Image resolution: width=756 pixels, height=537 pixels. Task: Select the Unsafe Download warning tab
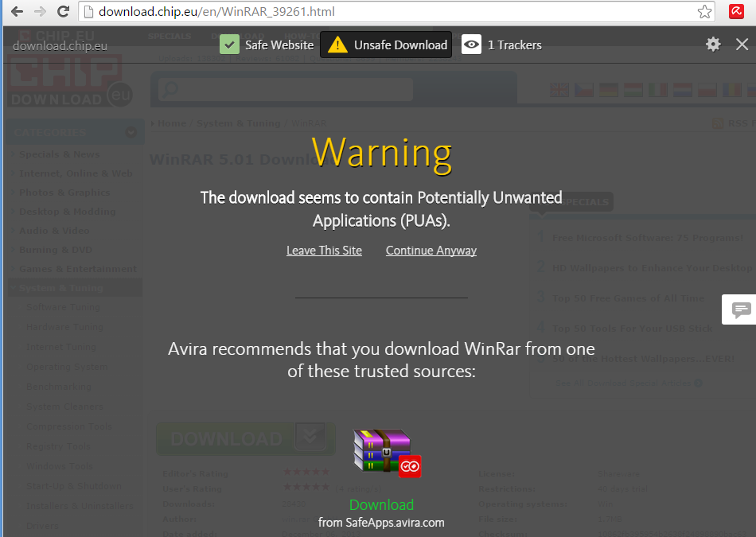(x=386, y=45)
